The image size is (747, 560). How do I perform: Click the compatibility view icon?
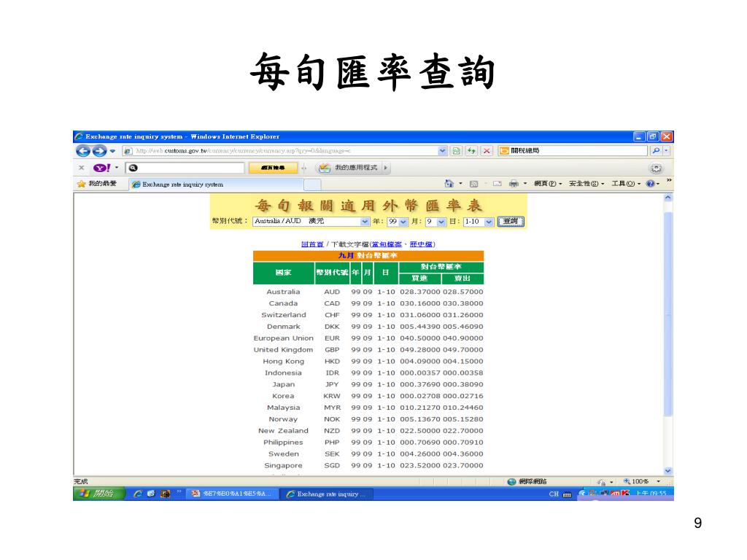[x=457, y=150]
